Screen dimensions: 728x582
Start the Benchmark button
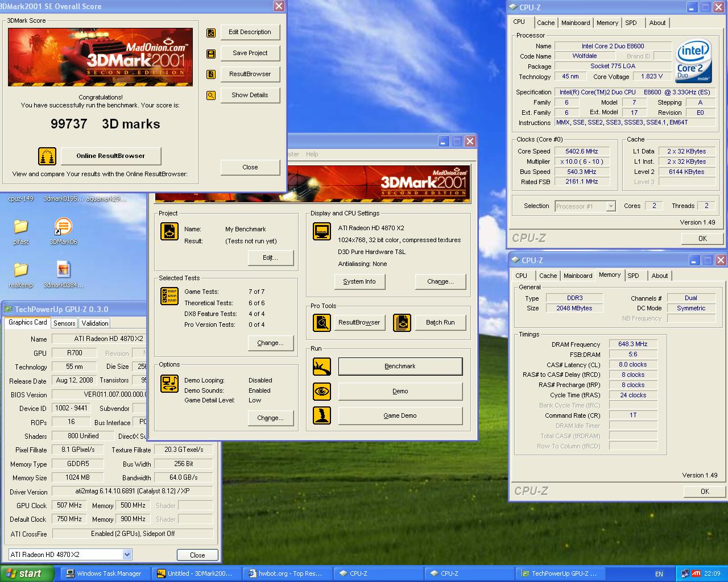click(x=400, y=367)
